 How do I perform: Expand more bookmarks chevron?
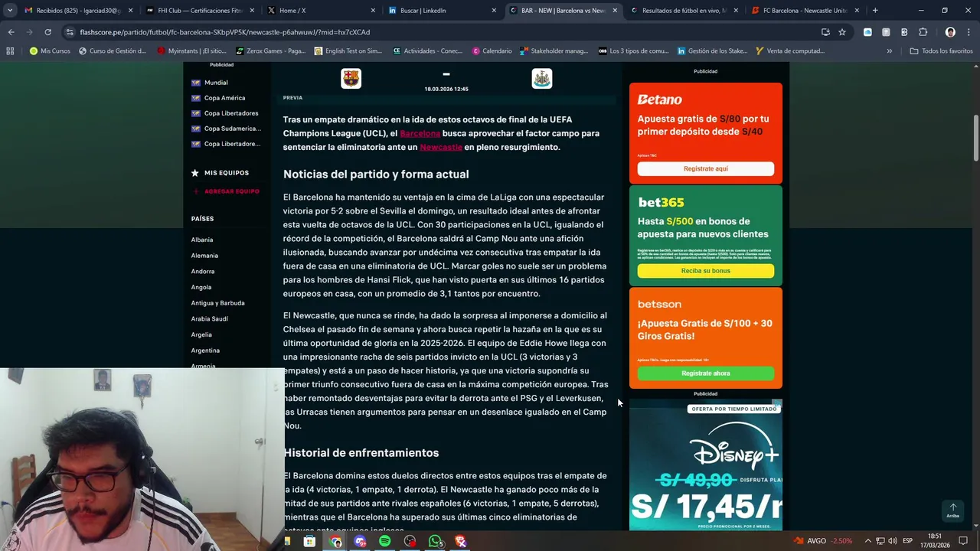[x=889, y=51]
